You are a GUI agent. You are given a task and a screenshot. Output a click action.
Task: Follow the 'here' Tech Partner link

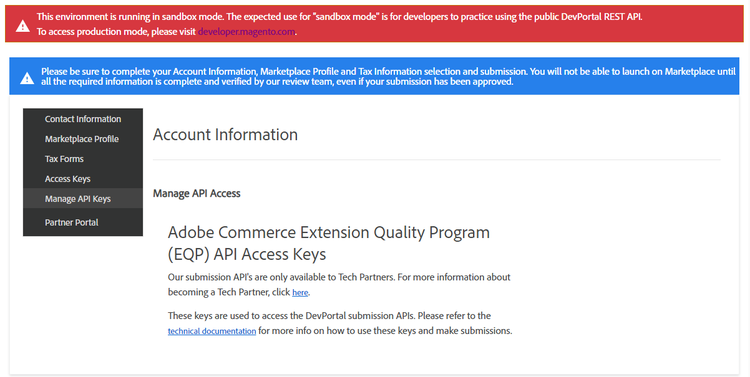coord(300,292)
